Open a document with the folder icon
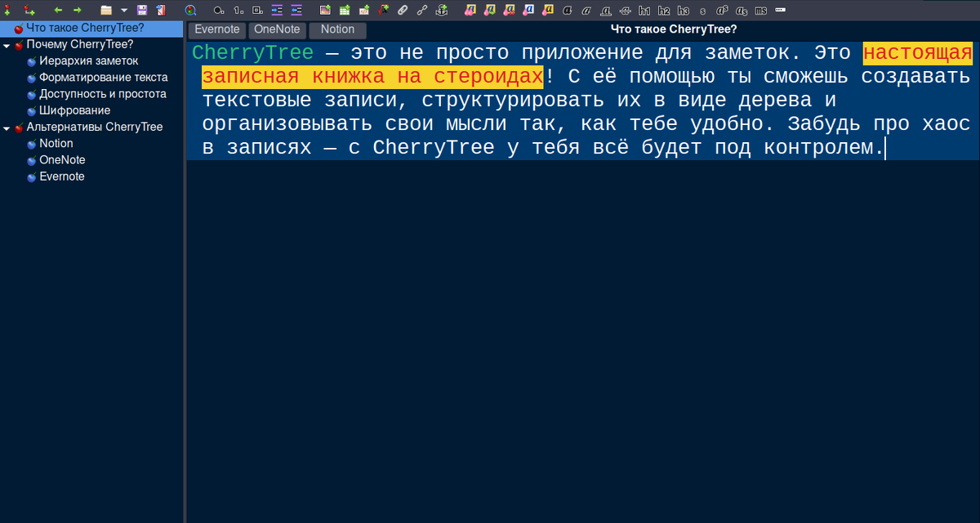The height and width of the screenshot is (523, 980). point(106,11)
